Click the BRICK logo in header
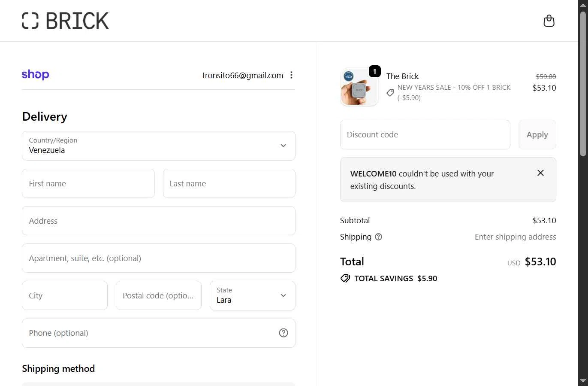 (x=65, y=21)
